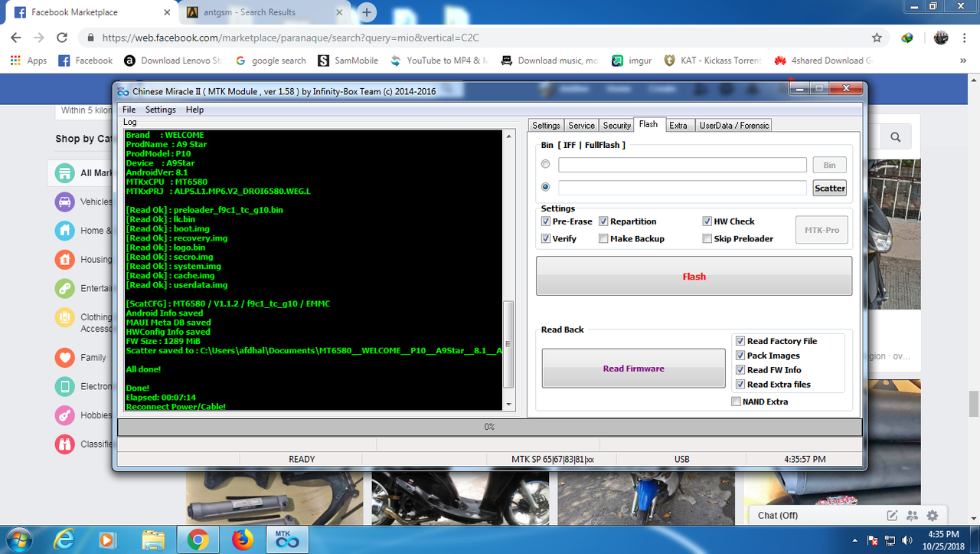980x554 pixels.
Task: Enable the Skip Preloader checkbox
Action: point(707,238)
